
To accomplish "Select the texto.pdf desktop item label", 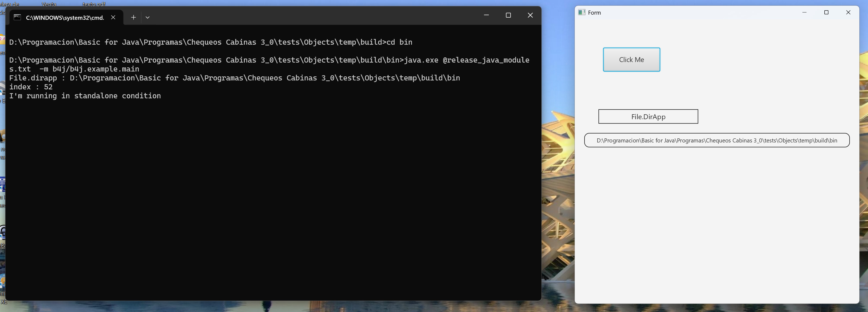I will click(x=94, y=4).
